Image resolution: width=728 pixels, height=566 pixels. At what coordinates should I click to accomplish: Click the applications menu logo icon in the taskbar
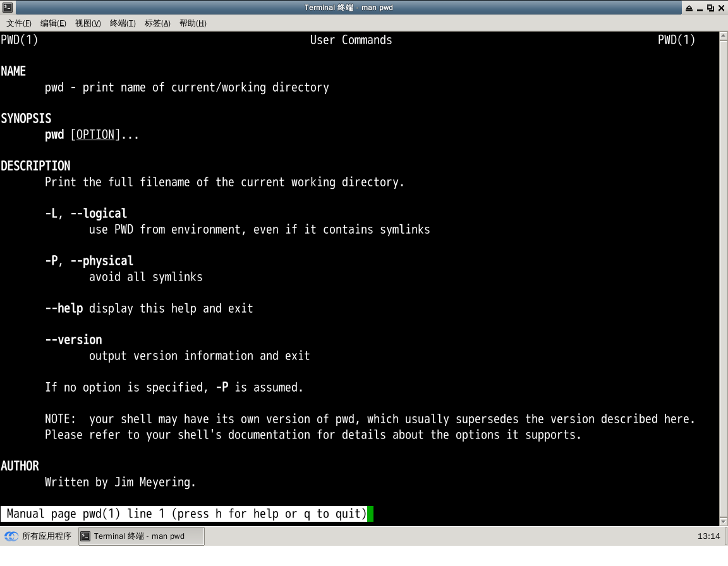[x=11, y=536]
